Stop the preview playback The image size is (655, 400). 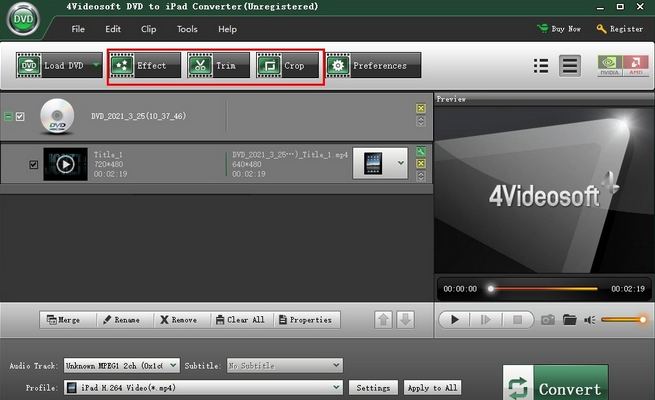[517, 320]
